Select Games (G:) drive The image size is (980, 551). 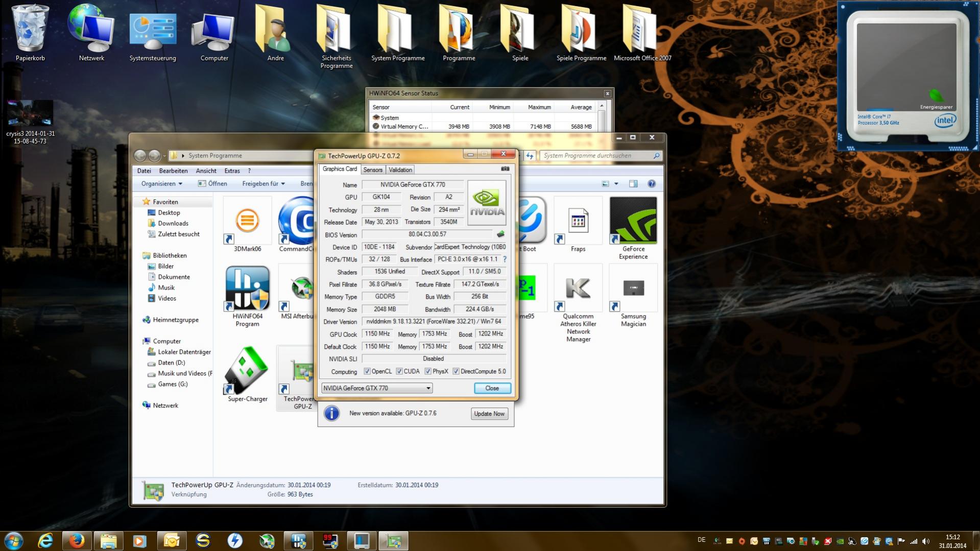point(173,384)
